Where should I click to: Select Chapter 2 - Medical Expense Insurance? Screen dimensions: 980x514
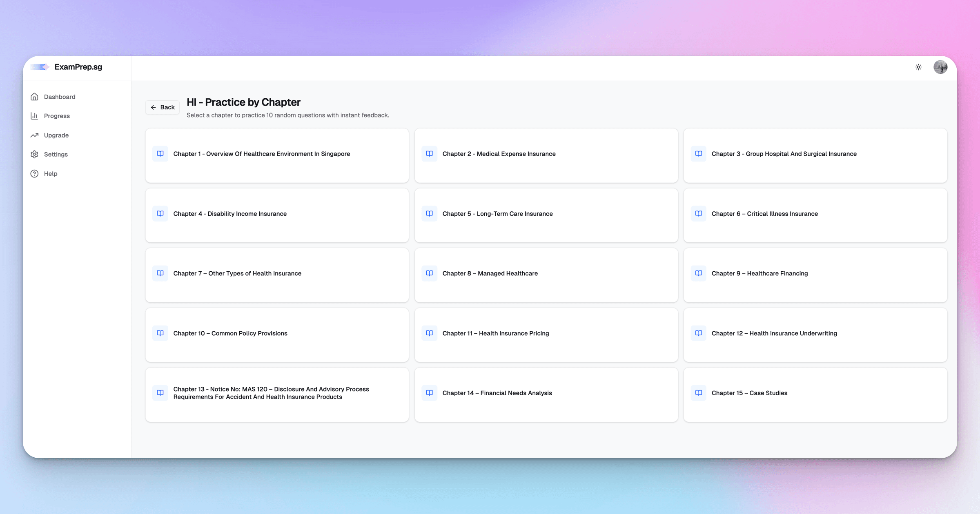pyautogui.click(x=499, y=154)
